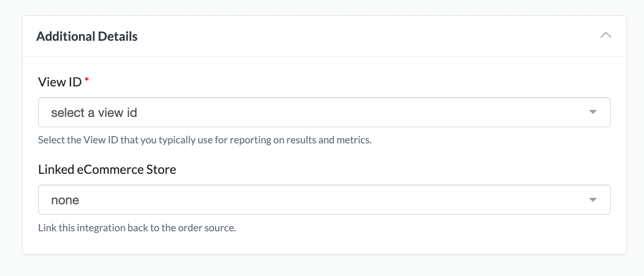This screenshot has width=644, height=276.
Task: Click the "View ID" field label
Action: click(x=59, y=82)
